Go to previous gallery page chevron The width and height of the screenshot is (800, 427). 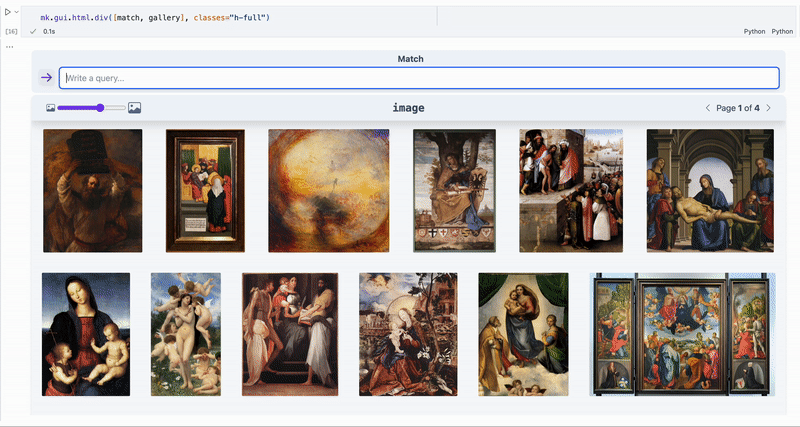pyautogui.click(x=708, y=108)
